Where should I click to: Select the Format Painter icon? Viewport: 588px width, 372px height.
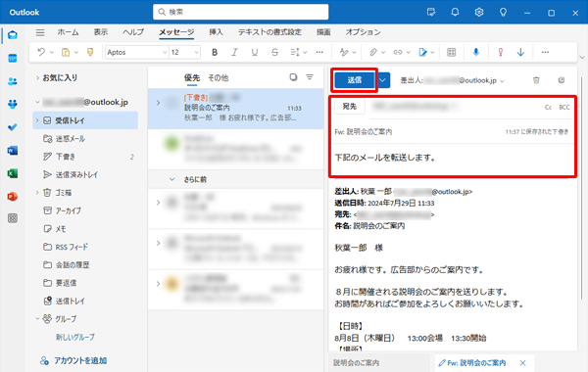tap(90, 52)
